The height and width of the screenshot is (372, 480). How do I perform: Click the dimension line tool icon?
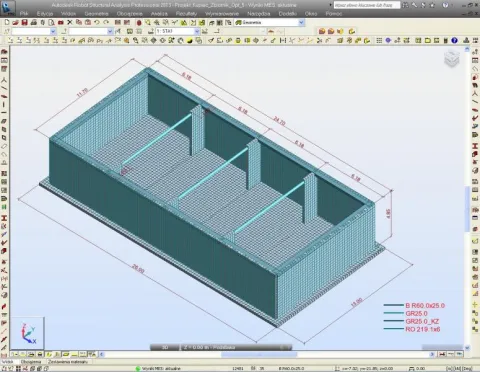point(283,40)
